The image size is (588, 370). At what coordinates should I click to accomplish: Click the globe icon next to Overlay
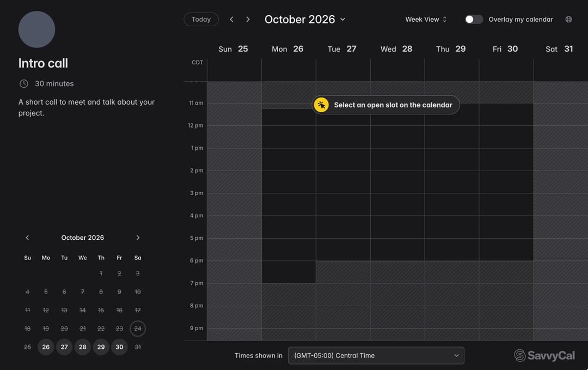[x=568, y=19]
